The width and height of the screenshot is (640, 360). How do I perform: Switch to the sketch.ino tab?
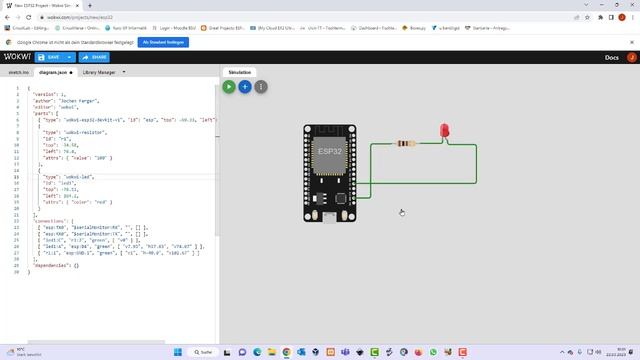(x=19, y=72)
